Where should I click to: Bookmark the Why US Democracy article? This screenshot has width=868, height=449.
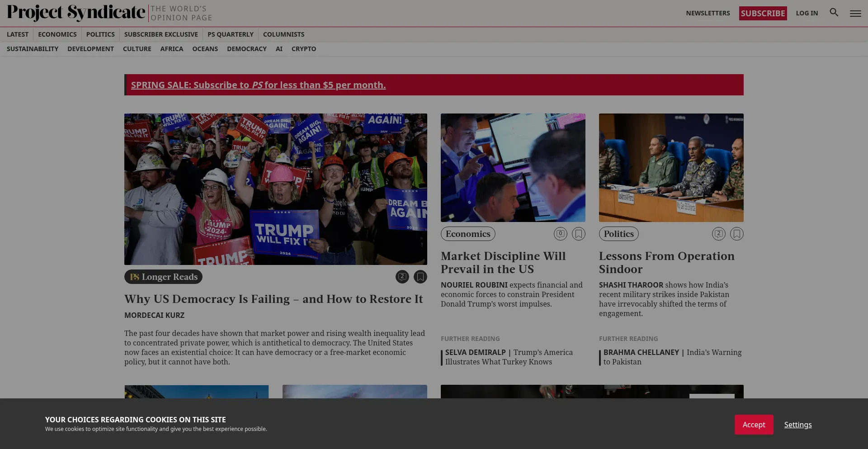click(420, 277)
